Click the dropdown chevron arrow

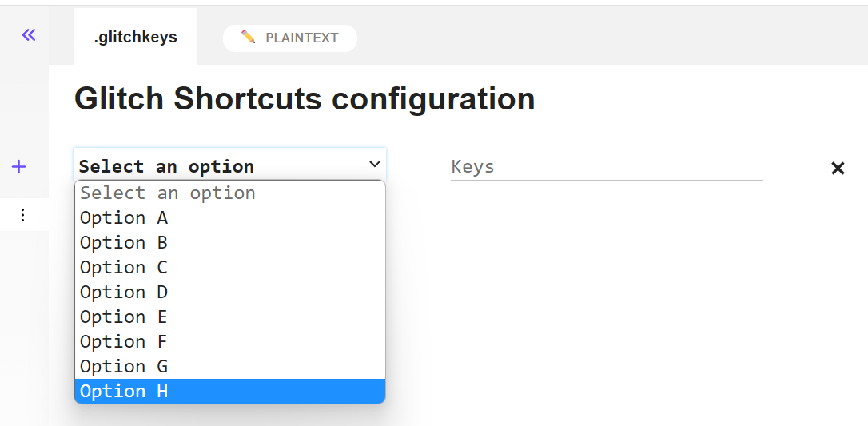375,164
